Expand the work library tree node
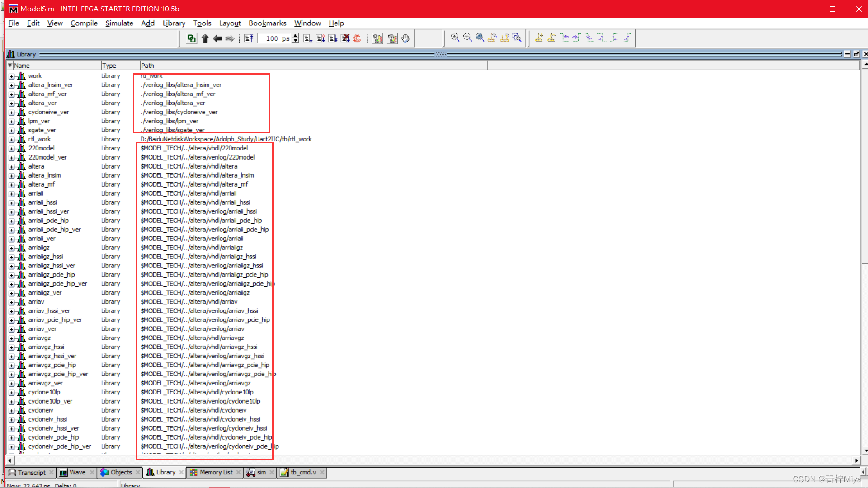 [x=11, y=76]
